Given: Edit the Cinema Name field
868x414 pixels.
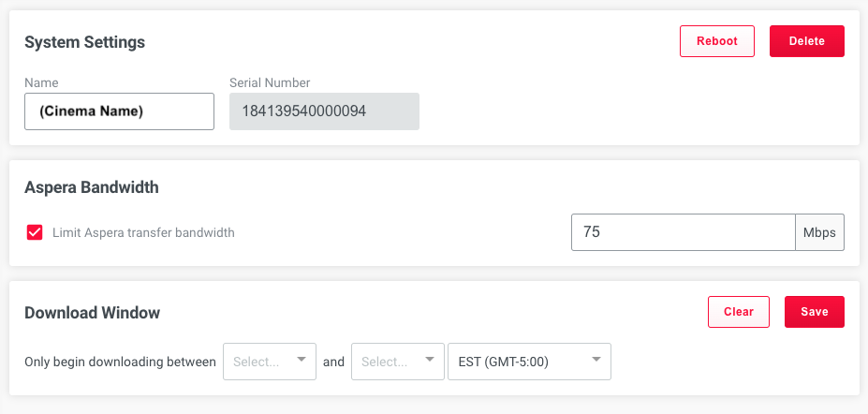Looking at the screenshot, I should 119,111.
